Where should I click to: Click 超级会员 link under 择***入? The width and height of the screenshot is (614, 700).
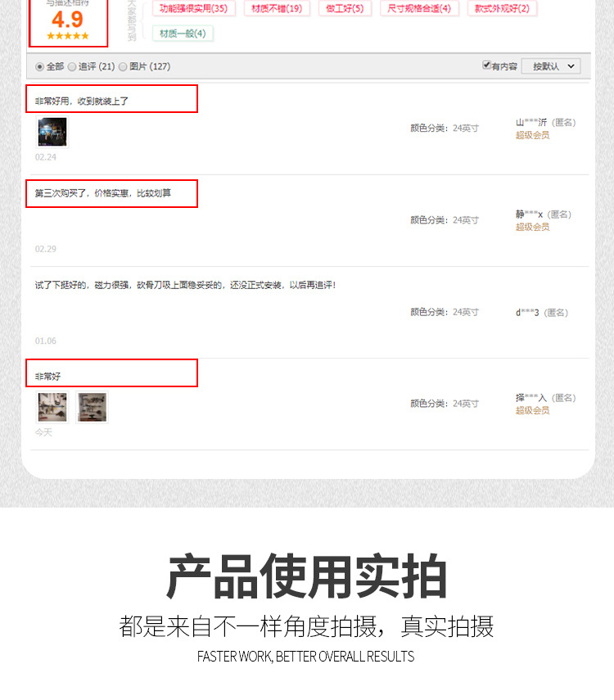click(532, 411)
